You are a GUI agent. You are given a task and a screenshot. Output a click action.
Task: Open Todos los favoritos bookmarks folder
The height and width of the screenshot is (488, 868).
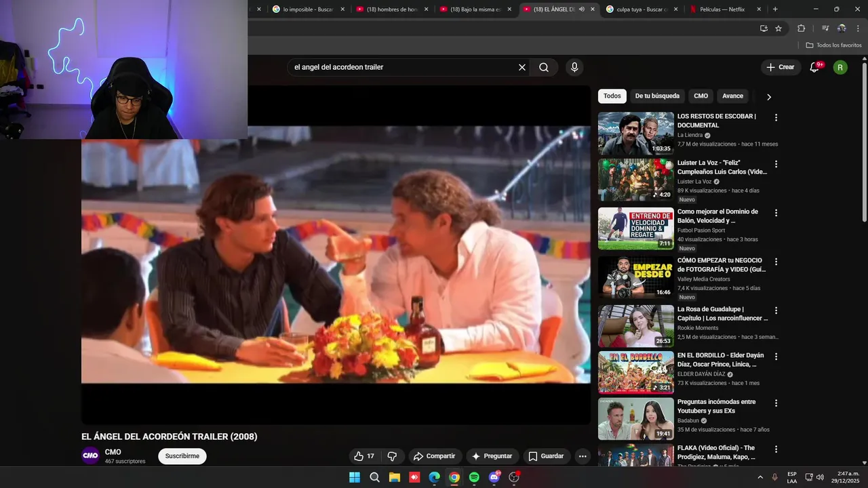click(x=833, y=45)
